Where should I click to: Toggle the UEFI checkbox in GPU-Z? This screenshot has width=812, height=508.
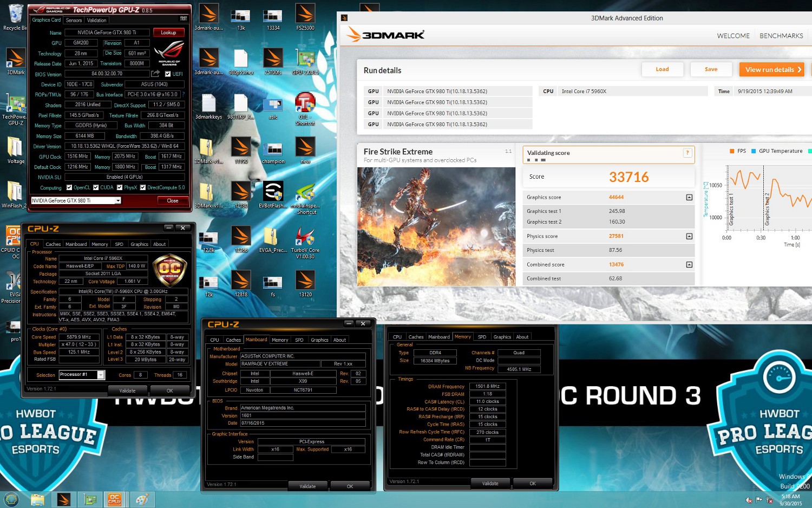[x=168, y=74]
